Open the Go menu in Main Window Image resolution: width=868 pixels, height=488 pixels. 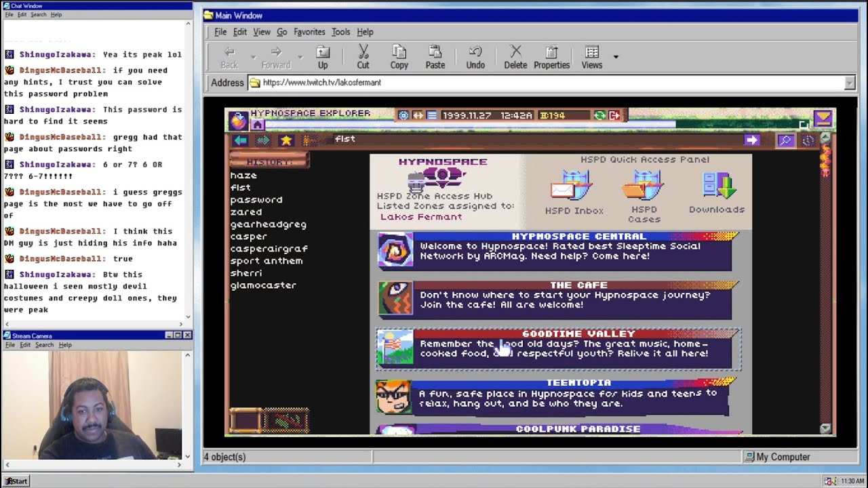pyautogui.click(x=282, y=32)
